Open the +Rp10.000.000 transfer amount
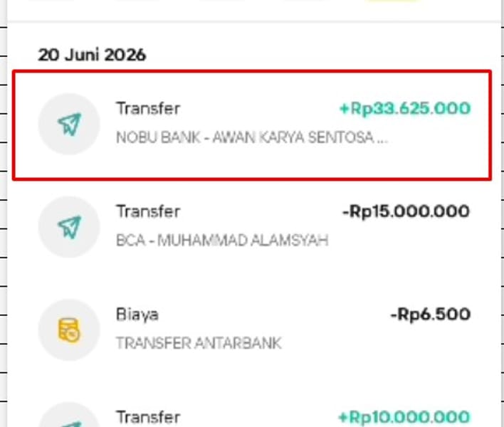Viewport: 504px width, 427px height. click(x=404, y=417)
